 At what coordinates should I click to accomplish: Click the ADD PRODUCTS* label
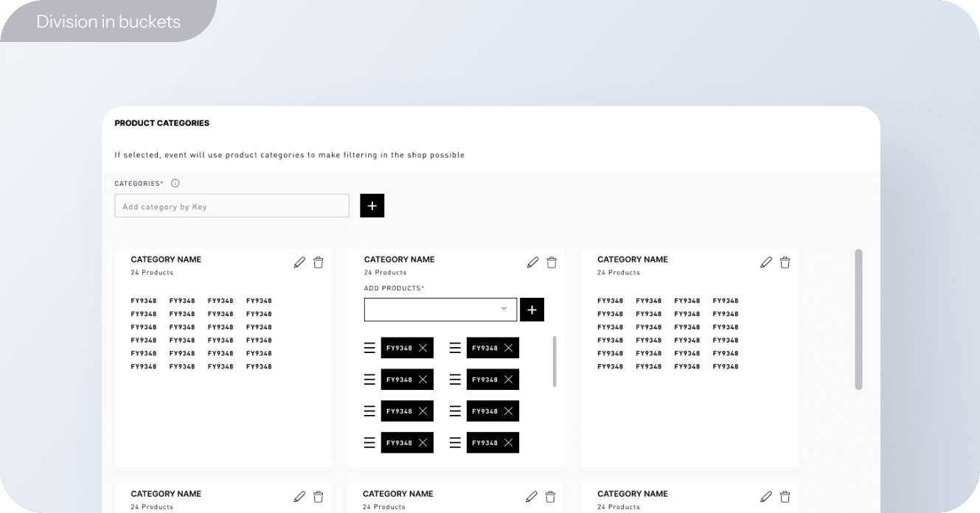(395, 288)
